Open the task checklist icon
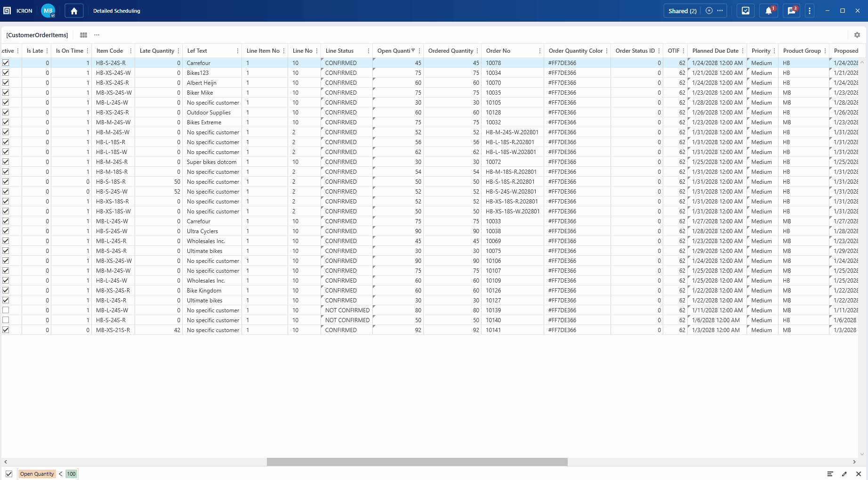 [746, 11]
